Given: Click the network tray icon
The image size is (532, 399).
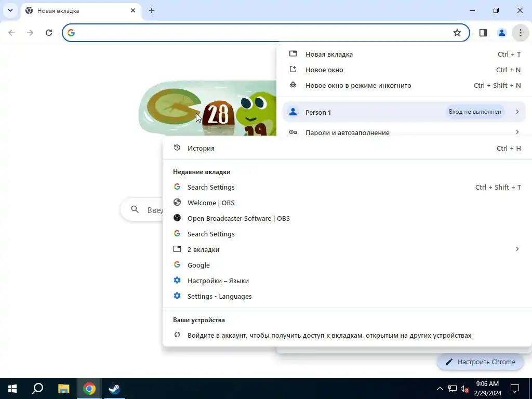Looking at the screenshot, I should [x=453, y=389].
